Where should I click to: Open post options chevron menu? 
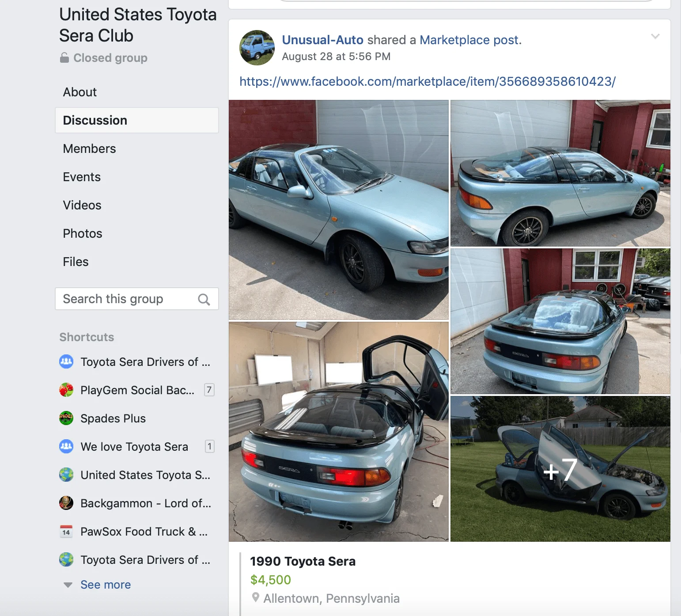click(x=655, y=36)
